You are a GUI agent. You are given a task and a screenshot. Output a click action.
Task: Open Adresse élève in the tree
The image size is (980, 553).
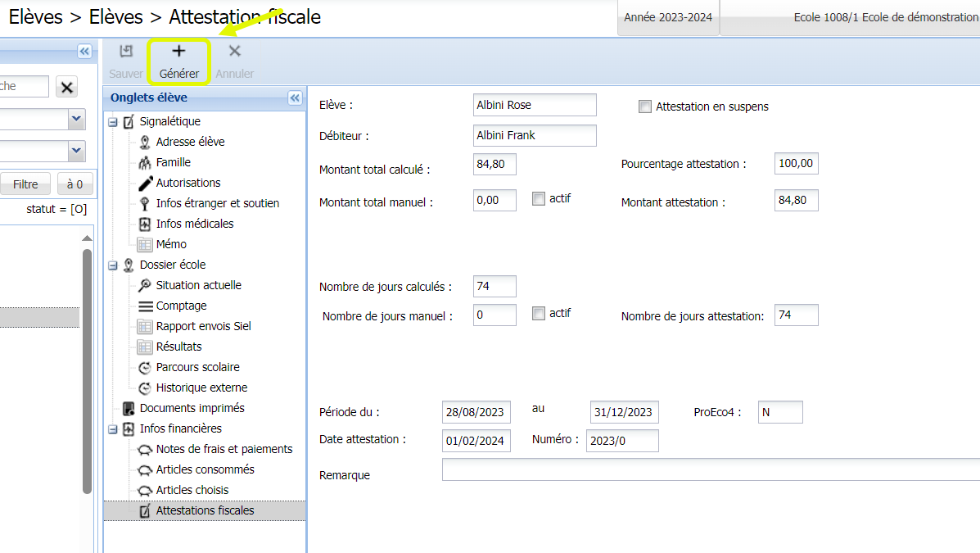pos(190,142)
